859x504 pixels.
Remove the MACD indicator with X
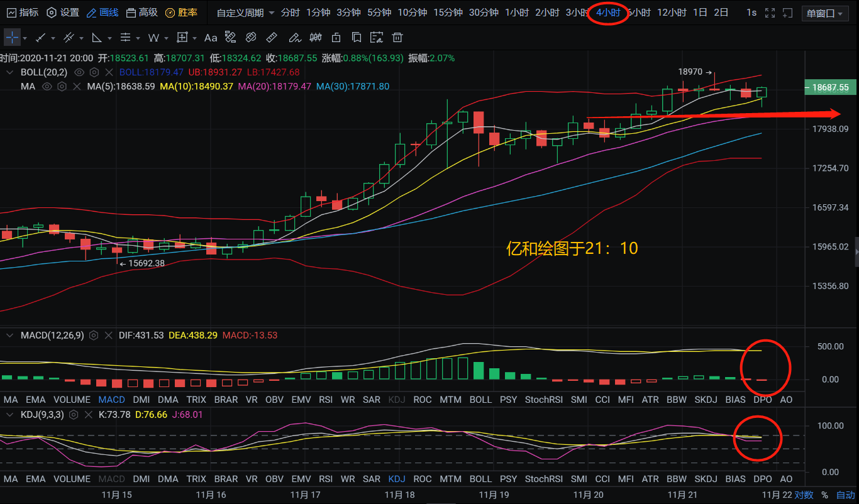point(108,336)
